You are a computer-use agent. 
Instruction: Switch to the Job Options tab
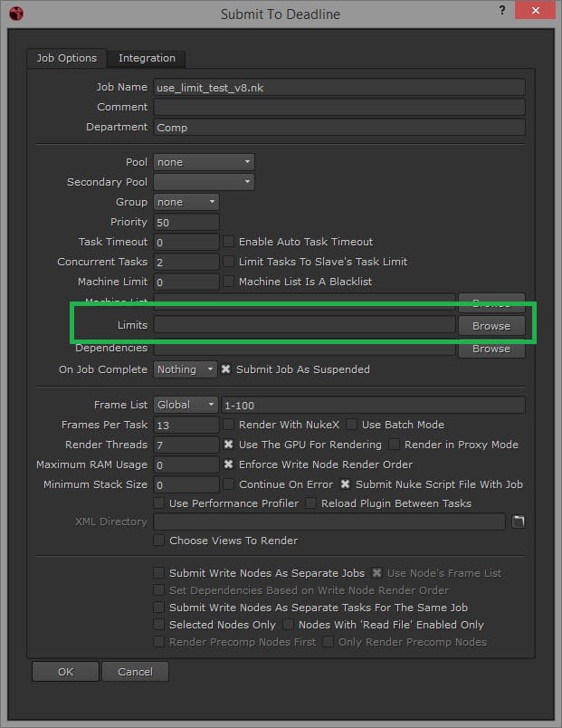[x=67, y=58]
